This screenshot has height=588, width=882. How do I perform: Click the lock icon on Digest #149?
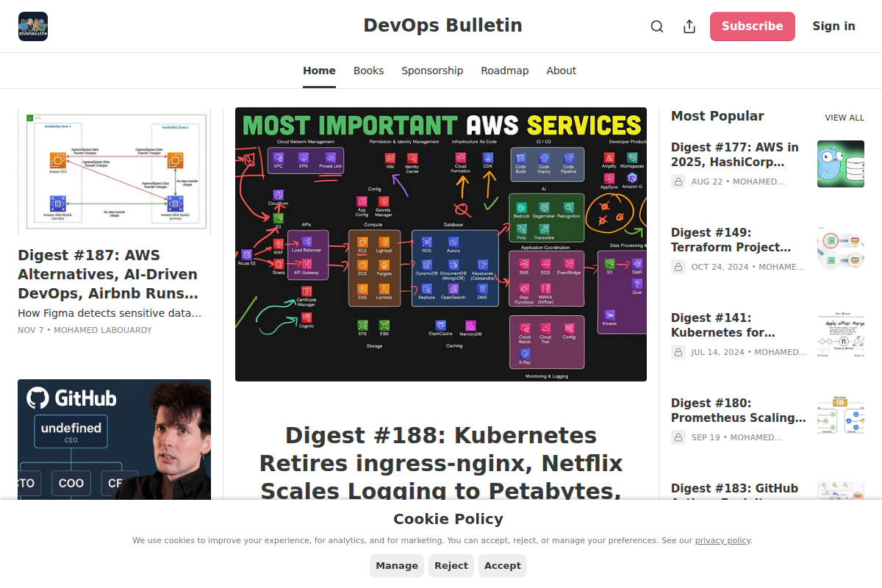(678, 266)
